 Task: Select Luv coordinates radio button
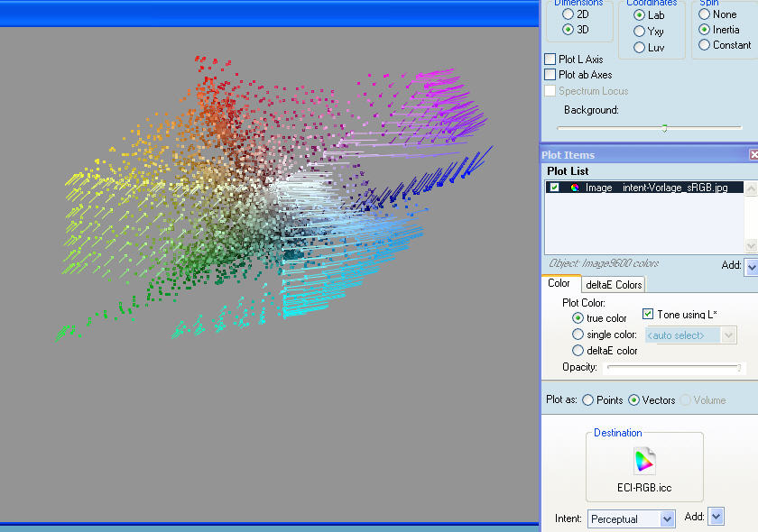[640, 48]
